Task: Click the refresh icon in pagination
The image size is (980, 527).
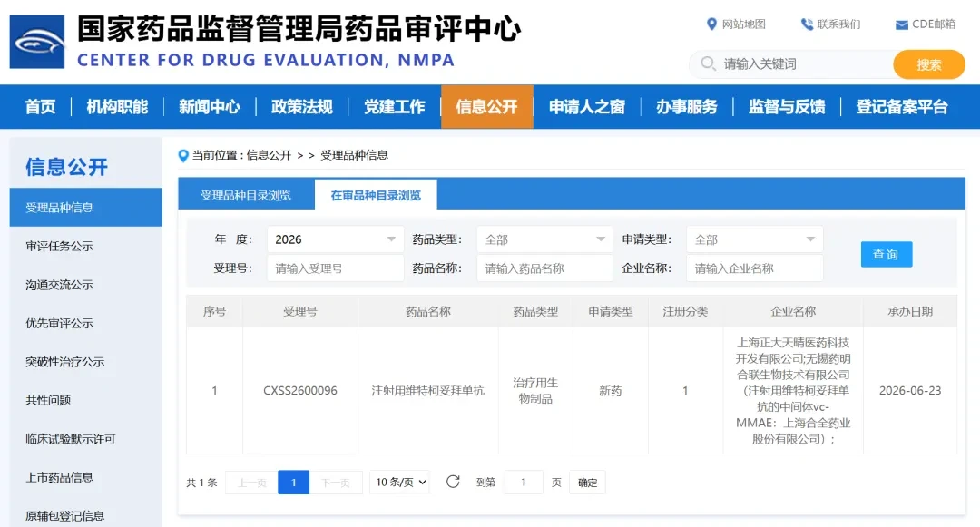Action: tap(453, 482)
